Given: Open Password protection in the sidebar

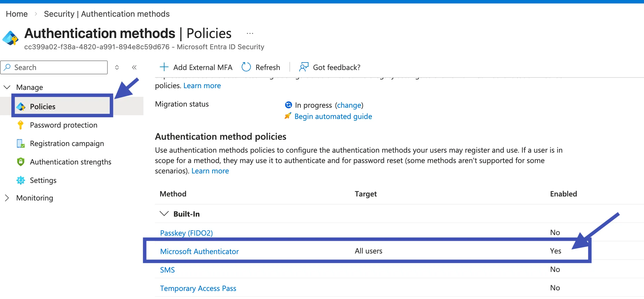Looking at the screenshot, I should pyautogui.click(x=64, y=125).
